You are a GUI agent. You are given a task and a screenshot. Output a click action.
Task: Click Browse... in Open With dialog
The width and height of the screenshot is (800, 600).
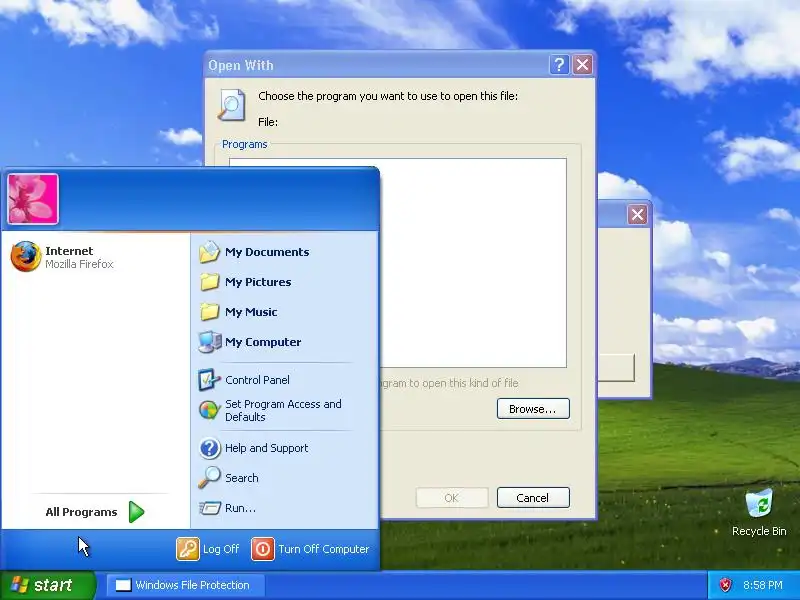click(533, 409)
